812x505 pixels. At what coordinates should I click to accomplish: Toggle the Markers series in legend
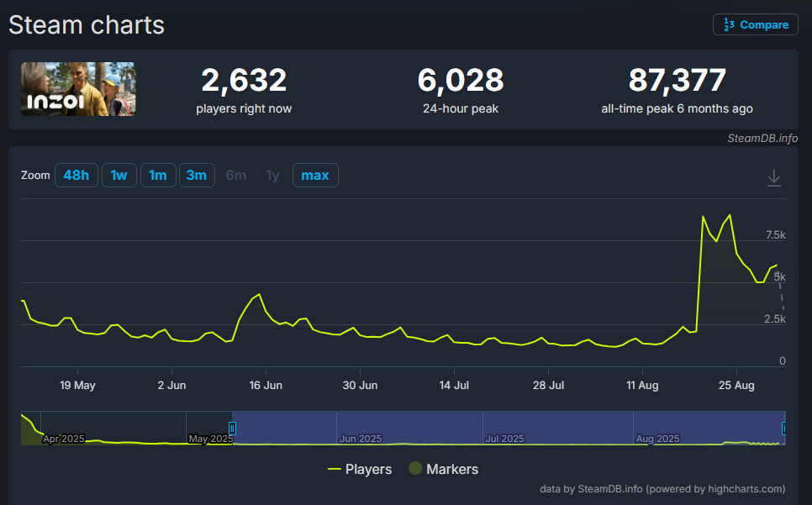point(444,470)
